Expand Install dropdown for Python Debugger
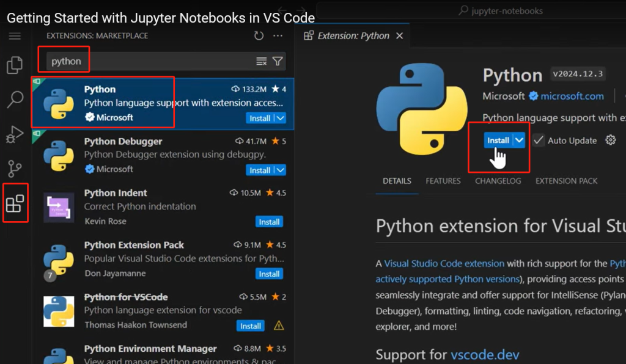626x364 pixels. click(281, 170)
